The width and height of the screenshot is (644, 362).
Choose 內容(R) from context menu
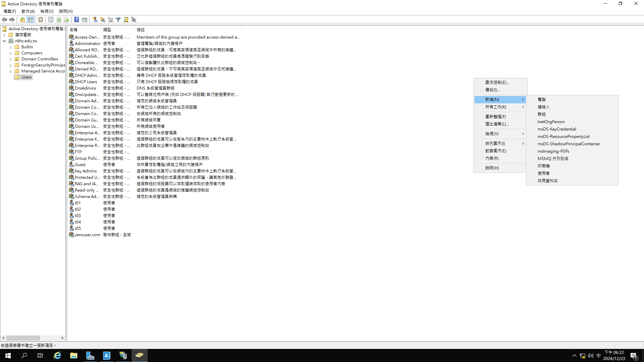(x=500, y=158)
